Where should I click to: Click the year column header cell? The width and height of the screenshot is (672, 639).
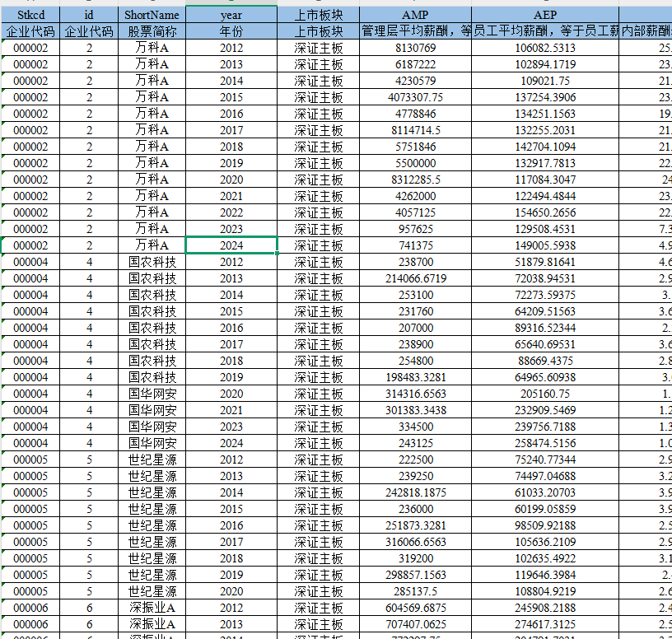coord(231,15)
